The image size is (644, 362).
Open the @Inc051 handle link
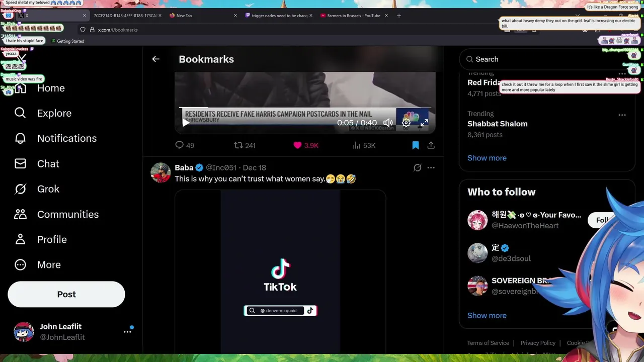pyautogui.click(x=221, y=167)
